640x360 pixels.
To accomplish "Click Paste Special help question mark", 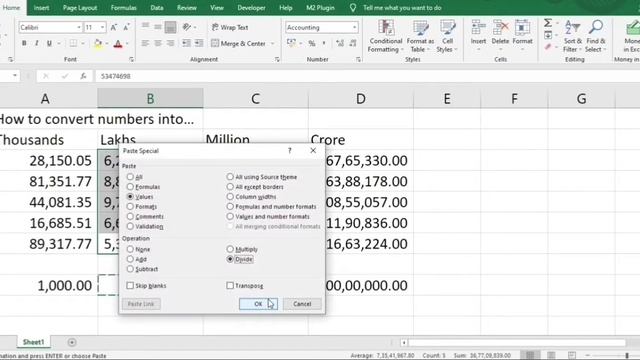I will point(290,151).
